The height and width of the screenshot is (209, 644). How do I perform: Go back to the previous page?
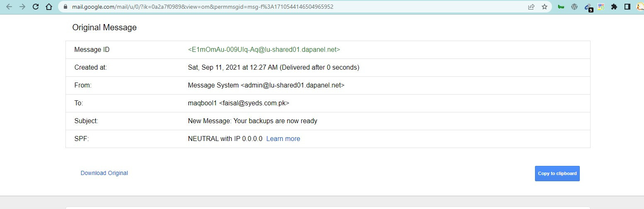pyautogui.click(x=9, y=7)
